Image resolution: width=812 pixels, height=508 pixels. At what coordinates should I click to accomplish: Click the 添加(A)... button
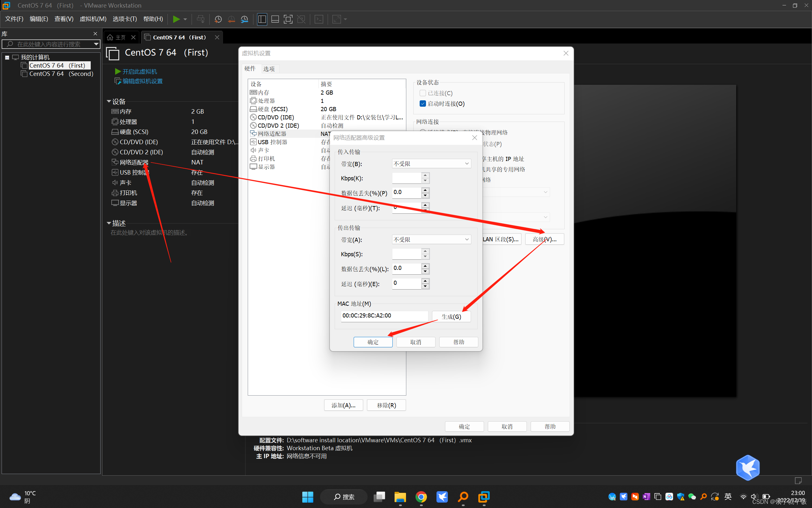click(x=343, y=405)
